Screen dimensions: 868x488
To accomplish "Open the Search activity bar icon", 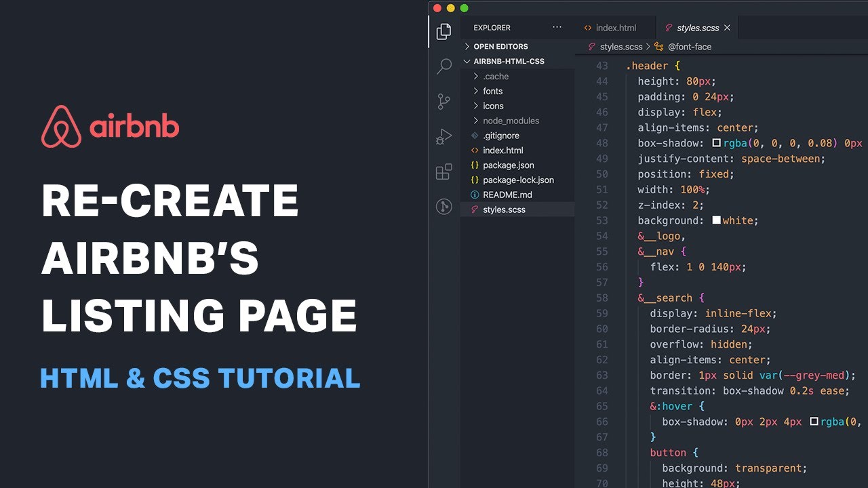I will [443, 66].
